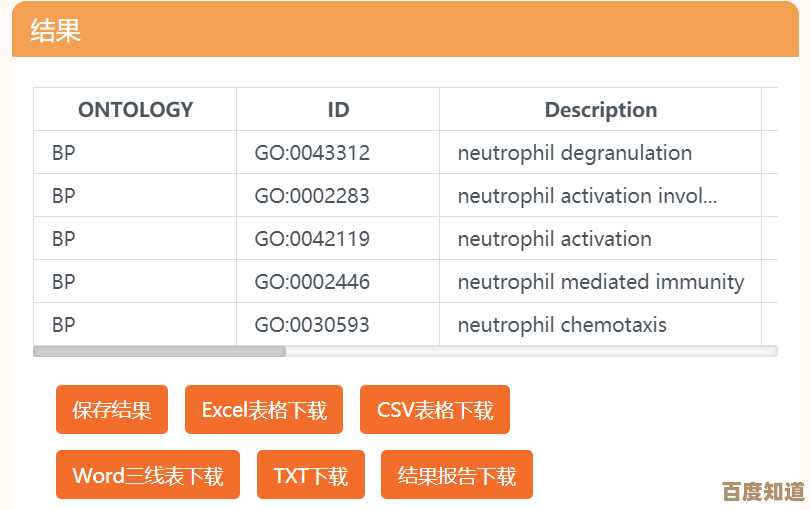
Task: Download the Word三线表下载 table
Action: pyautogui.click(x=148, y=475)
